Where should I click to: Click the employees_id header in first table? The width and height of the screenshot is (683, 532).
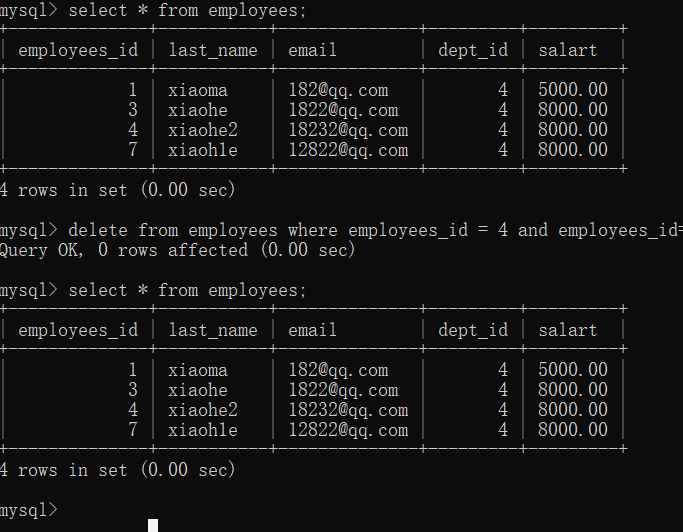(78, 51)
